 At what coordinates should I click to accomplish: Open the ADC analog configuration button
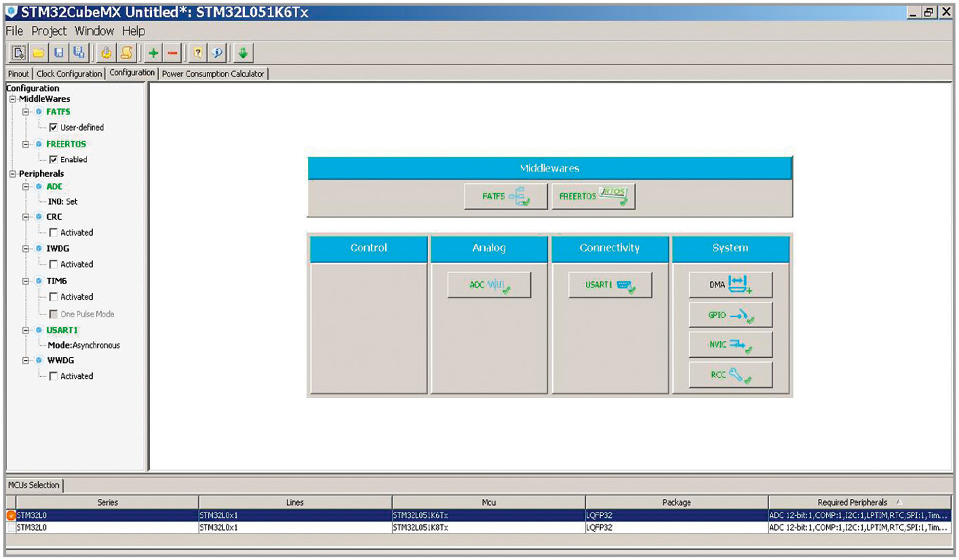click(489, 285)
